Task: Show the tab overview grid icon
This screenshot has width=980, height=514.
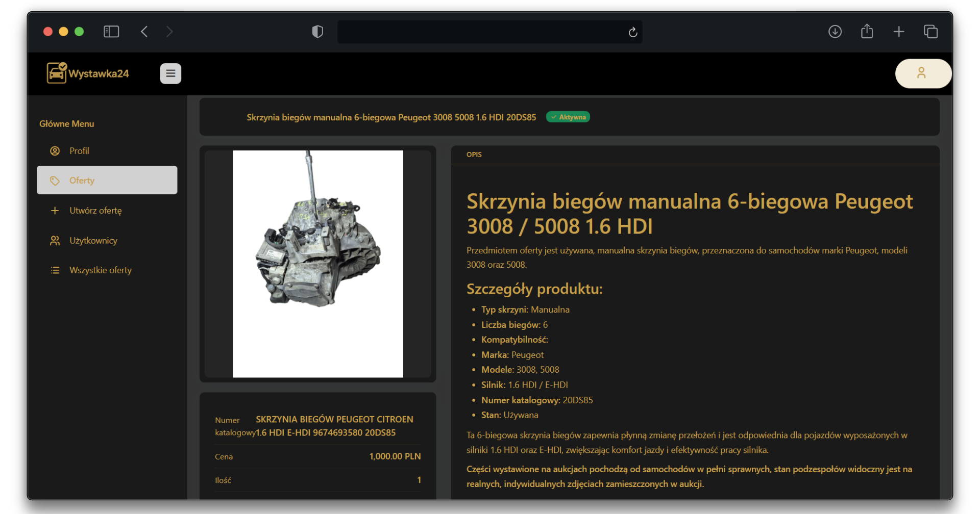Action: (930, 31)
